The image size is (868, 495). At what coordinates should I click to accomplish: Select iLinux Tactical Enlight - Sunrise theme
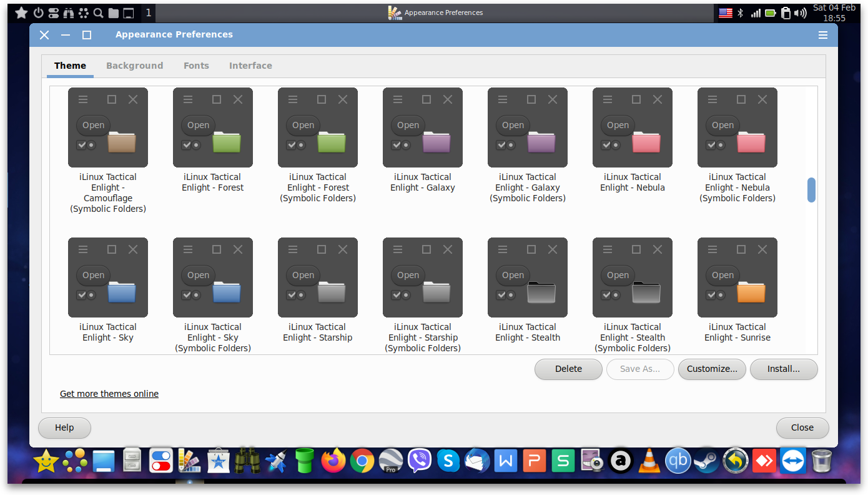click(x=737, y=290)
